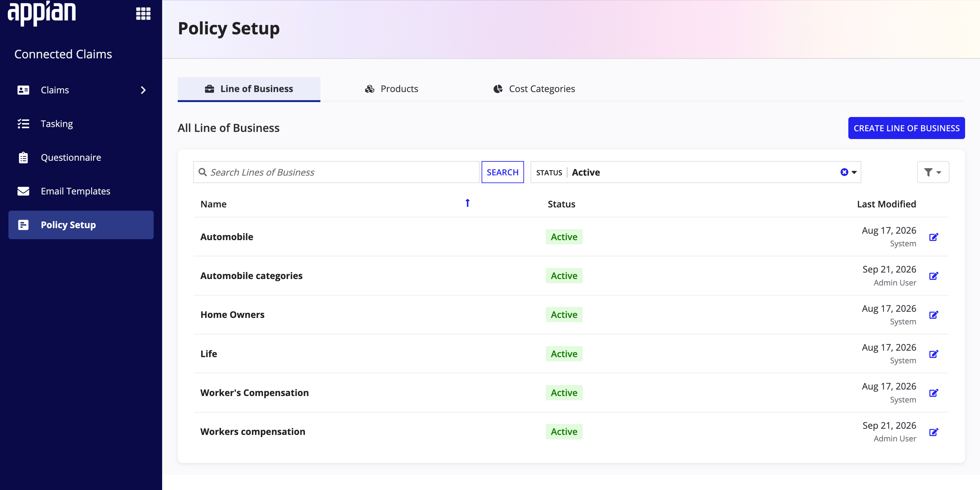Click Active badge in Life row
This screenshot has width=980, height=490.
(564, 354)
